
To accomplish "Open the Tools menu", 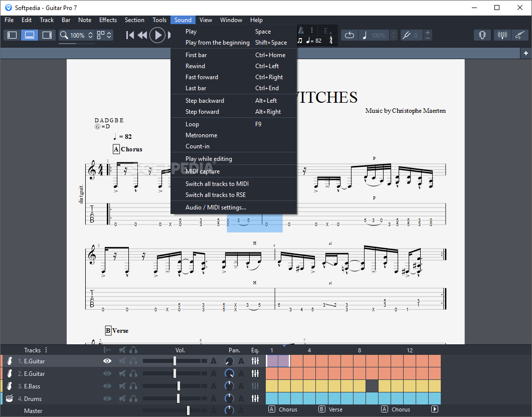I will [159, 20].
